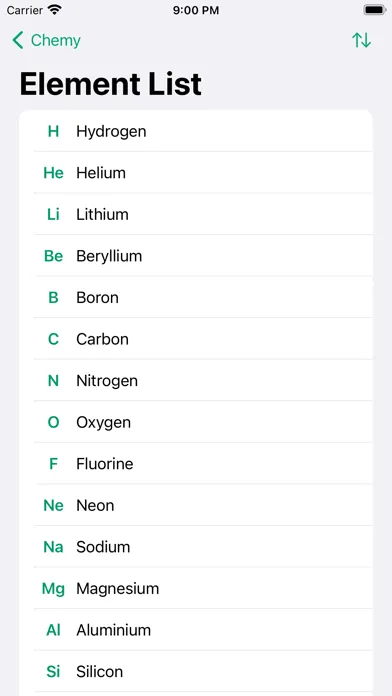Viewport: 392px width, 696px height.
Task: Tap the Be symbol for Beryllium
Action: tap(53, 256)
